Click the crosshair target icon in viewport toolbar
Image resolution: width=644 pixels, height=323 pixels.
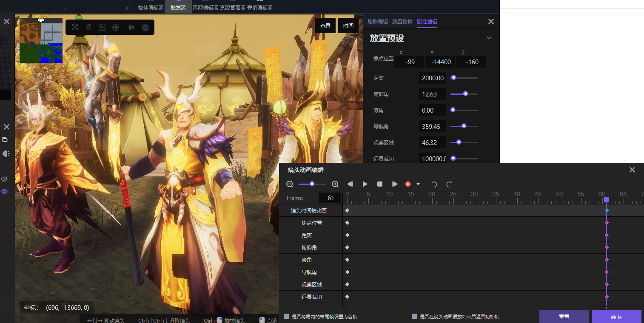click(115, 27)
